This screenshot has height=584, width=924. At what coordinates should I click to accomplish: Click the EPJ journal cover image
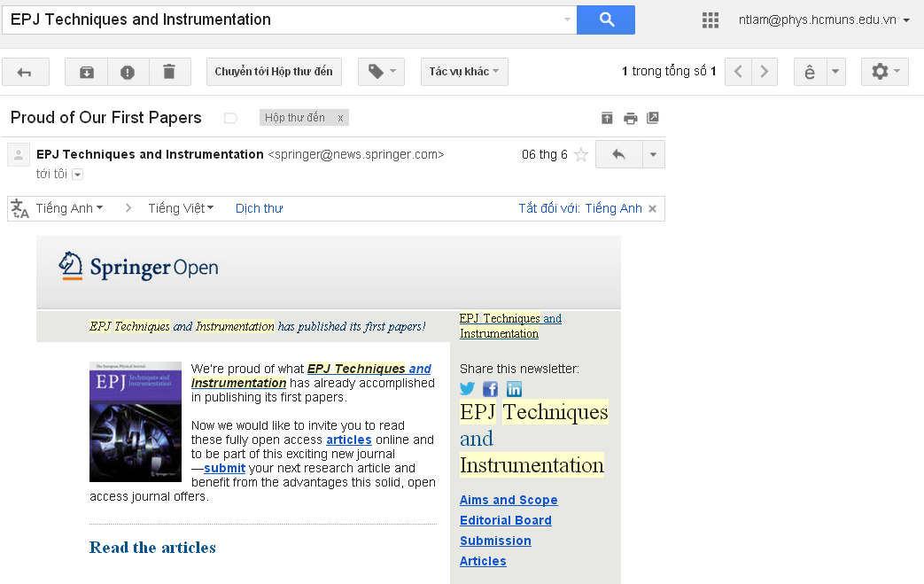pos(136,422)
